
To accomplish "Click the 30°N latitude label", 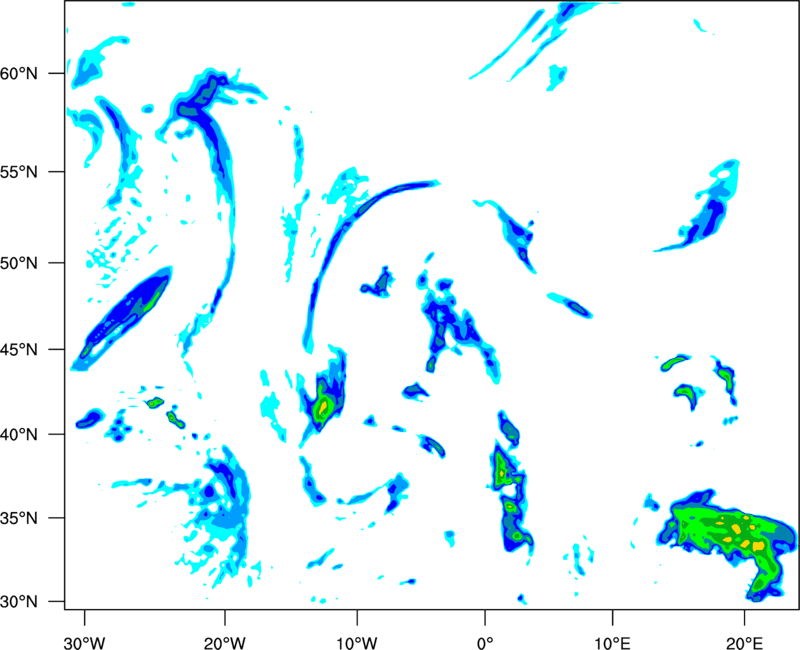I will tap(19, 602).
